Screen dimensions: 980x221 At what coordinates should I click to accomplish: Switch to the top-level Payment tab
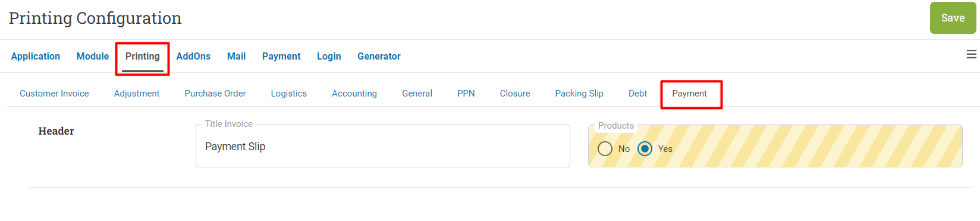tap(281, 56)
